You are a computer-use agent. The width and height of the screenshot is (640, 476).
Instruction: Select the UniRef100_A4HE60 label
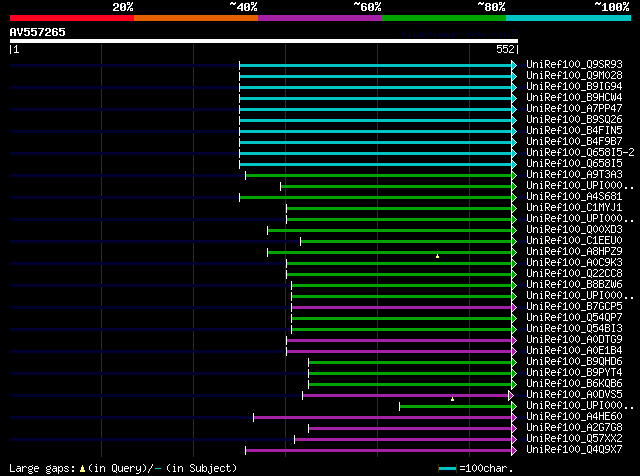[x=574, y=417]
